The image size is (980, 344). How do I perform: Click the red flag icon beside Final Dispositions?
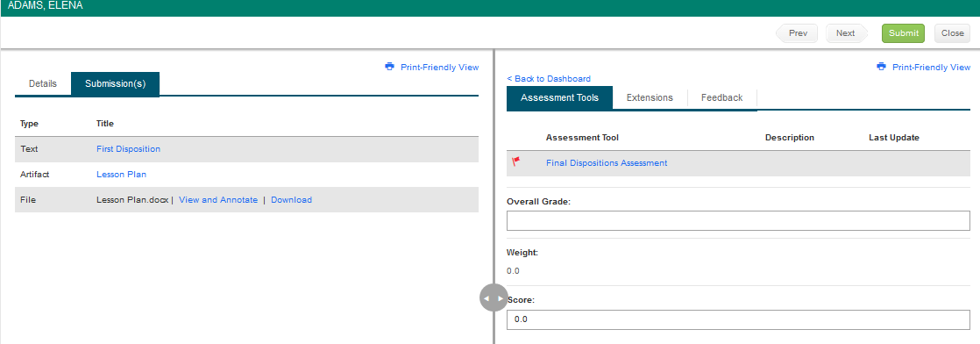click(515, 162)
